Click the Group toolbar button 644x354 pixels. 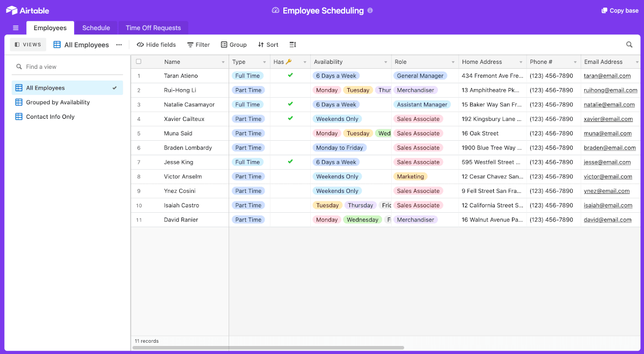[234, 45]
